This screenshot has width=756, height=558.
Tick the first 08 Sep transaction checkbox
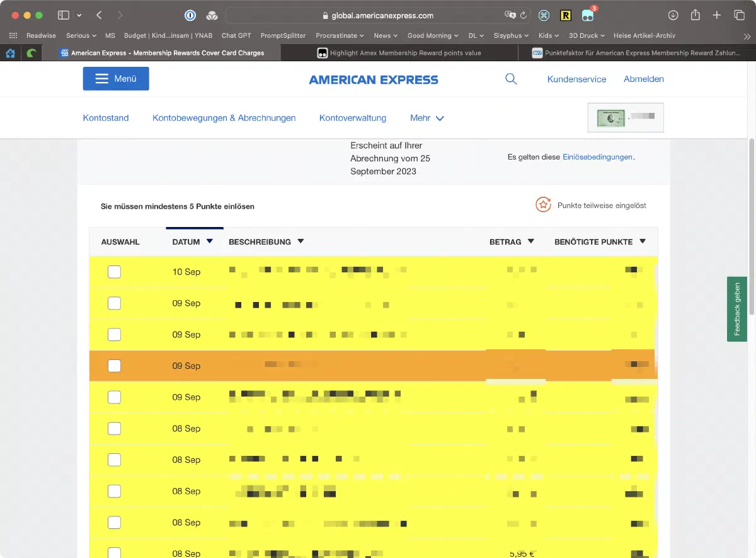coord(114,429)
